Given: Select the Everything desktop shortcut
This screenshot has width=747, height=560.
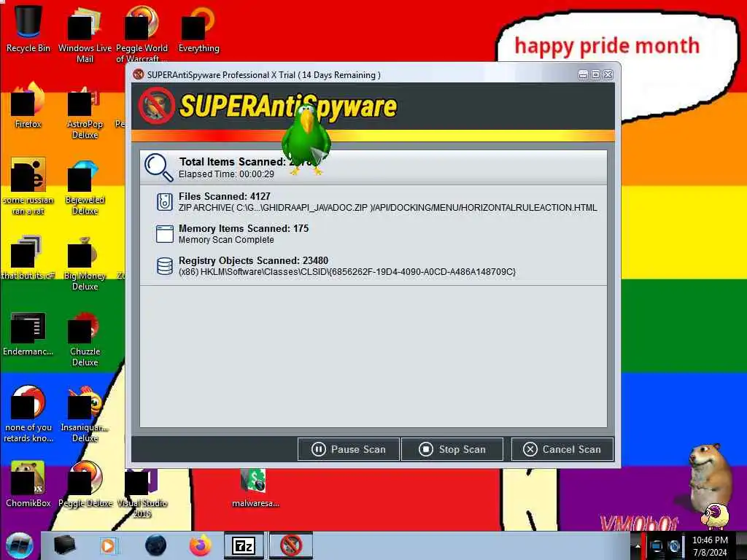Looking at the screenshot, I should 198,29.
